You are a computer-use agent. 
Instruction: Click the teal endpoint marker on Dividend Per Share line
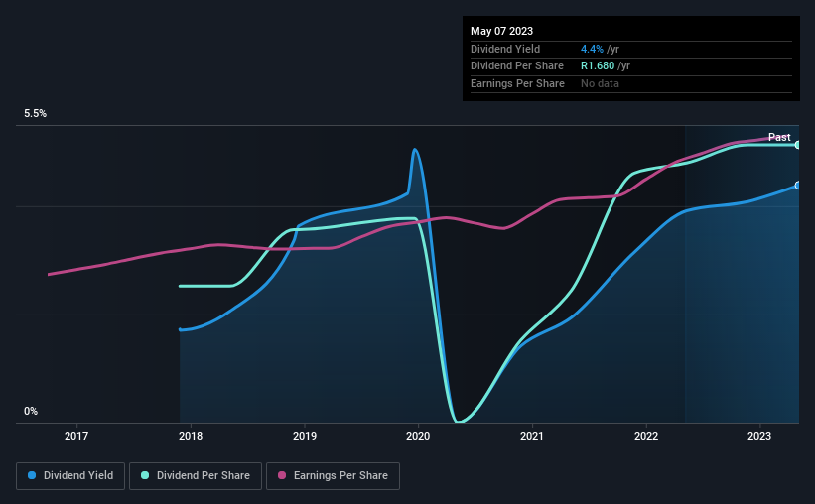[798, 145]
